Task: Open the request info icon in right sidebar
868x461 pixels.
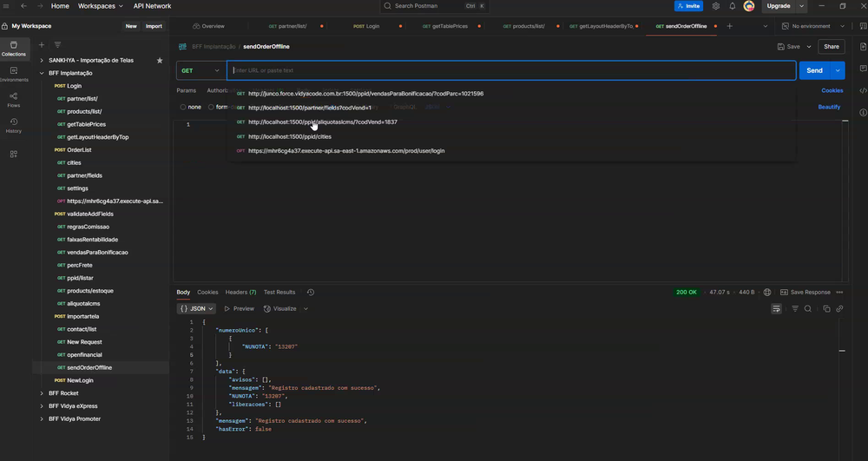Action: point(863,112)
